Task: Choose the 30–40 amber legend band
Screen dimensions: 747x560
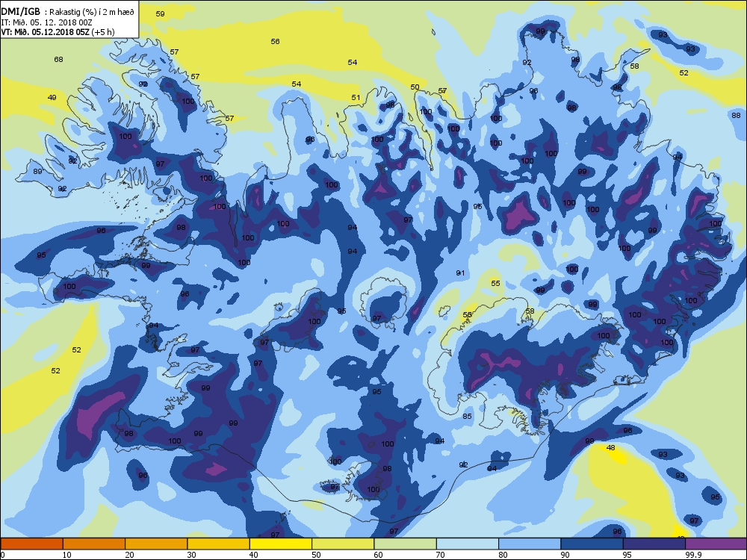Action: [219, 544]
